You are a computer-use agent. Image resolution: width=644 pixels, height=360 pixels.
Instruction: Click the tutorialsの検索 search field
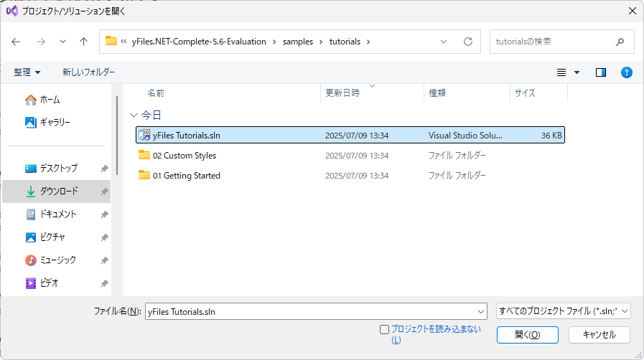(x=553, y=42)
